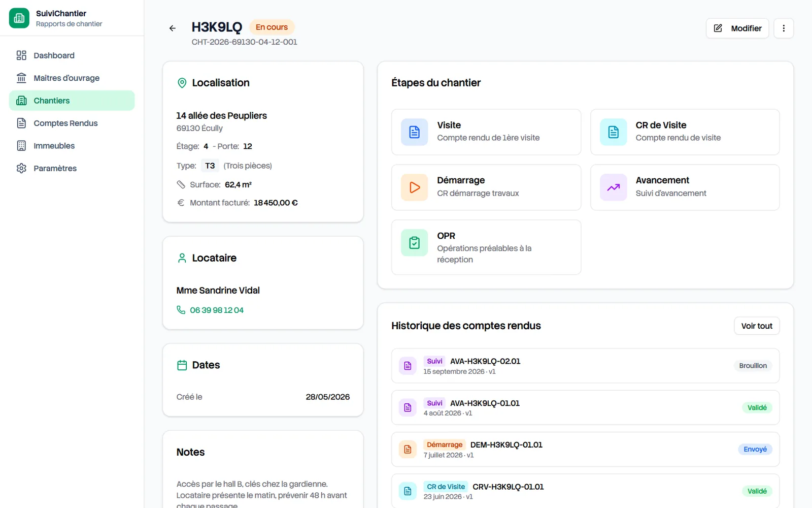Call tenant number 06 39 98 12 04
Screen dimensions: 812x508
pyautogui.click(x=217, y=310)
